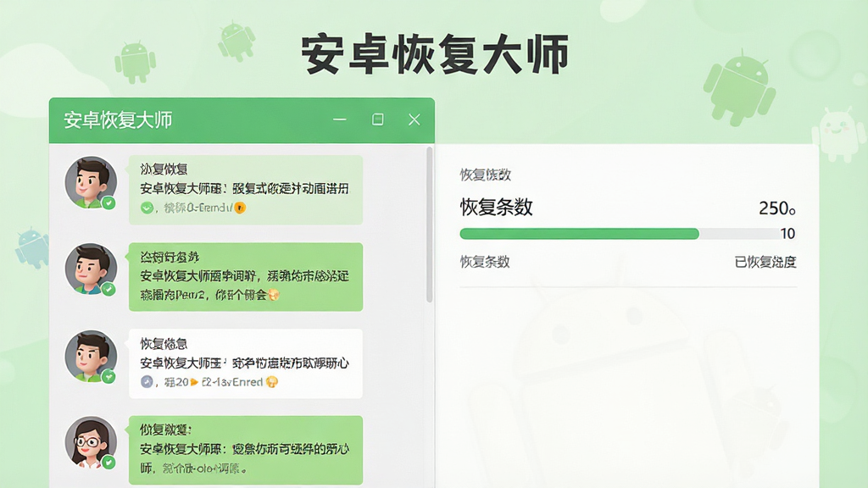Viewport: 868px width, 488px height.
Task: Select the first light-green message bubble
Action: point(246,190)
